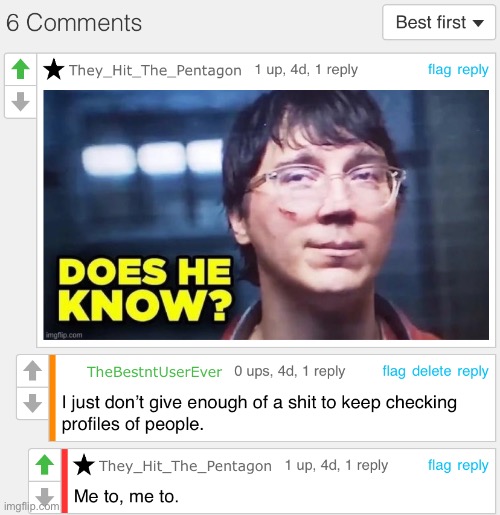Viewport: 500px width, 515px height.
Task: Upvote TheBestntUserEver's comment
Action: (33, 371)
